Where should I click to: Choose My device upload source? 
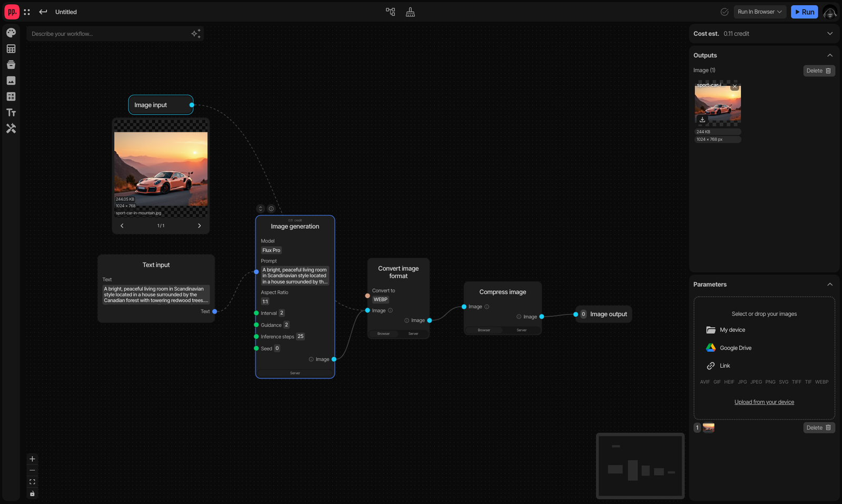pyautogui.click(x=726, y=330)
